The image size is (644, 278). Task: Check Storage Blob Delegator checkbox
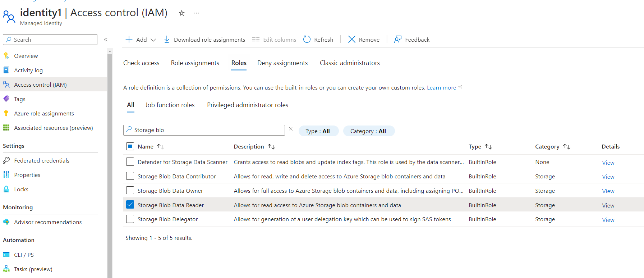pyautogui.click(x=130, y=219)
